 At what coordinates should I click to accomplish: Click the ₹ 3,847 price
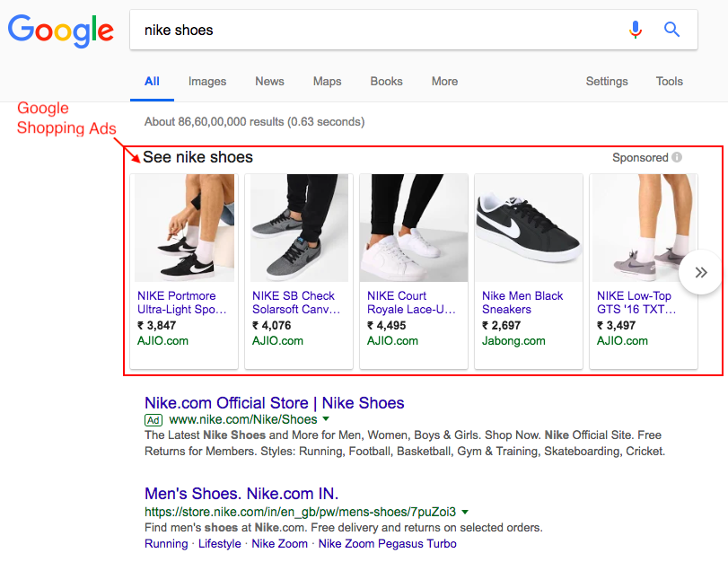point(156,326)
